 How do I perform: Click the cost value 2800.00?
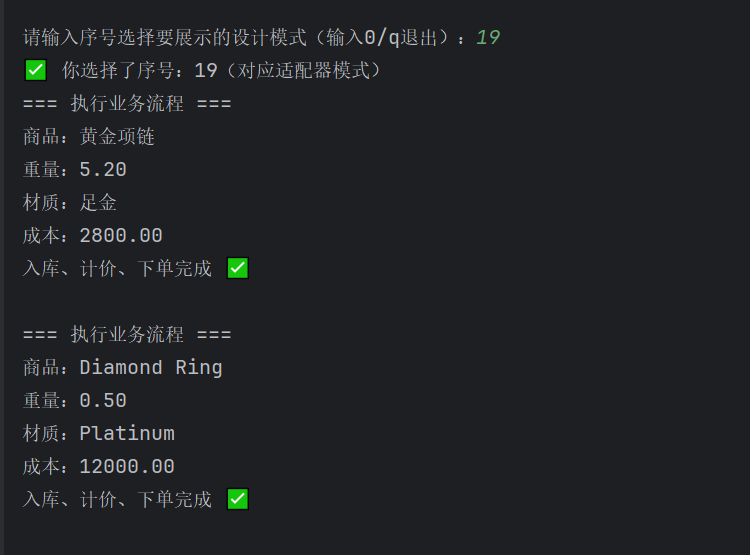[121, 236]
